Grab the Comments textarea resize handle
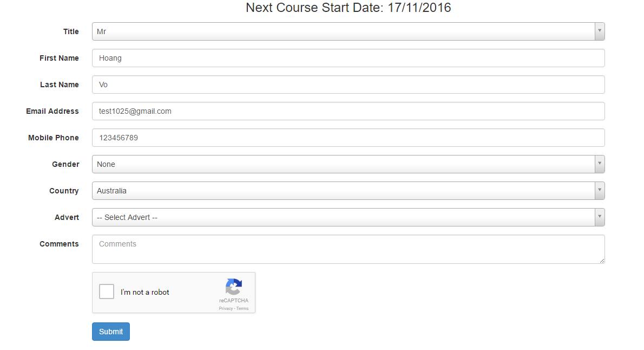The height and width of the screenshot is (350, 644). [602, 261]
